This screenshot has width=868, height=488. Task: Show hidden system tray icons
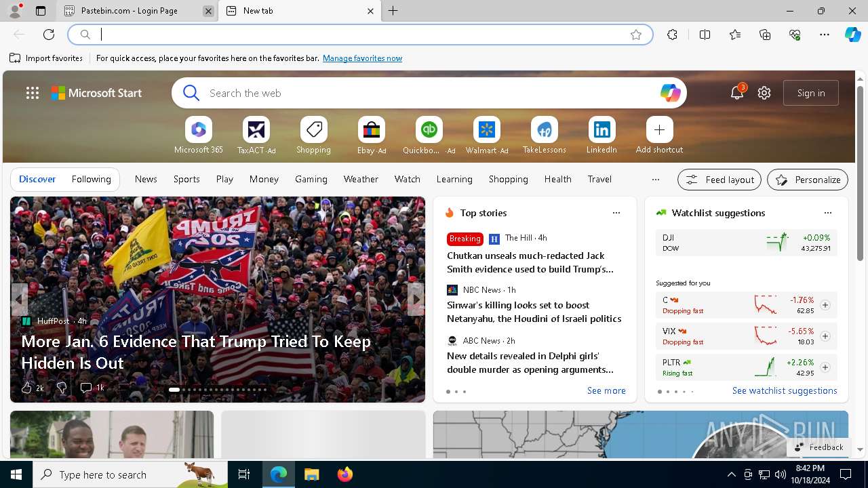pyautogui.click(x=731, y=474)
